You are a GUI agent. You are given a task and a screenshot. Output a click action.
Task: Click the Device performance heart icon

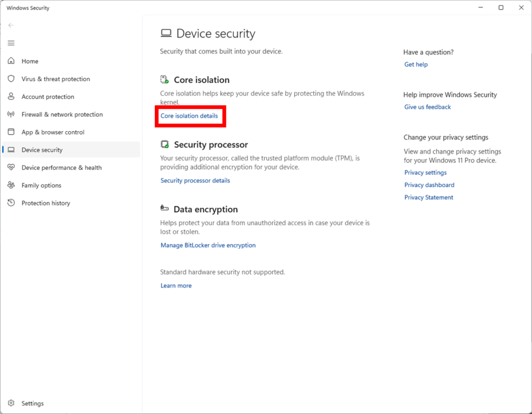pyautogui.click(x=11, y=167)
